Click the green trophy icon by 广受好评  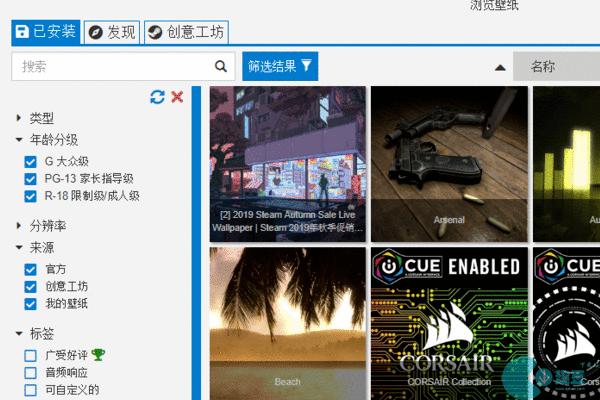pos(98,354)
